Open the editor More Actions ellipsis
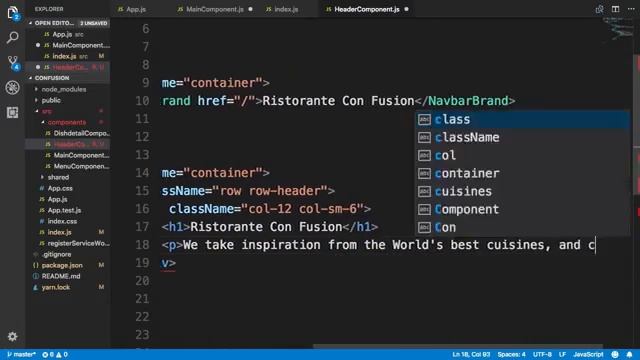The image size is (640, 360). pos(631,9)
